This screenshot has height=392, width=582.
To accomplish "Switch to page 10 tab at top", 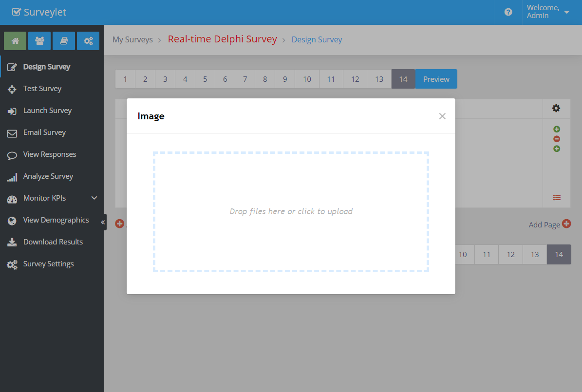I will coord(307,79).
